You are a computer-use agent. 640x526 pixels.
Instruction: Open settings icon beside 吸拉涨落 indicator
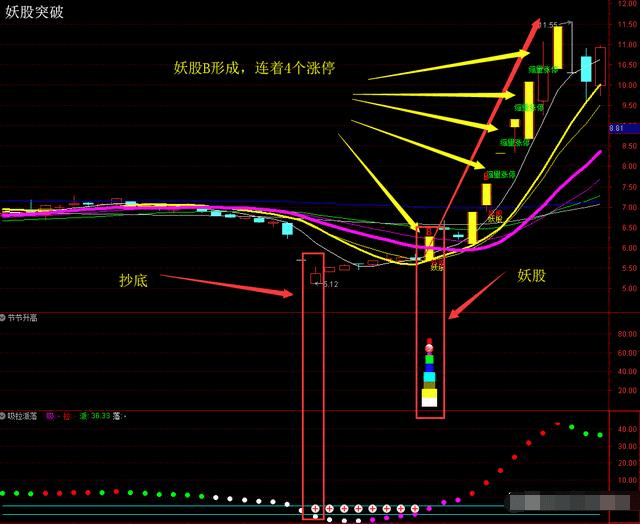(2, 416)
